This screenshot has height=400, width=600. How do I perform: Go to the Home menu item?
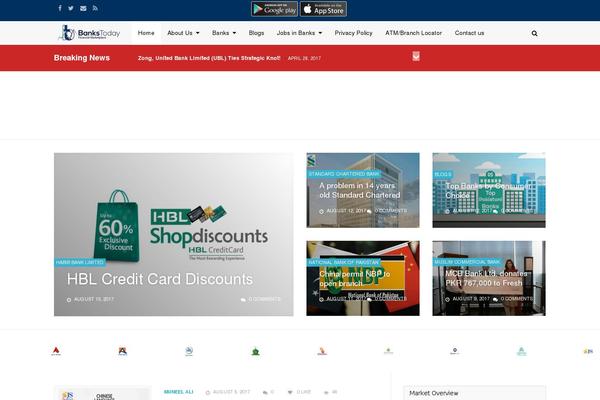[146, 33]
